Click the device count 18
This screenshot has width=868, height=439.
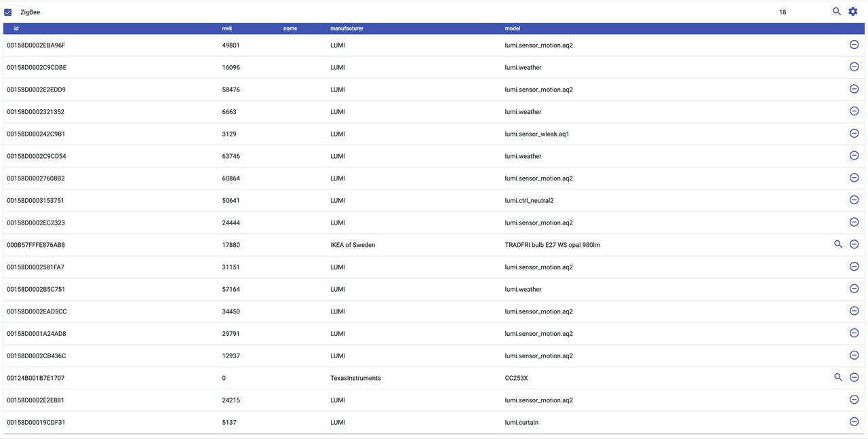tap(783, 12)
